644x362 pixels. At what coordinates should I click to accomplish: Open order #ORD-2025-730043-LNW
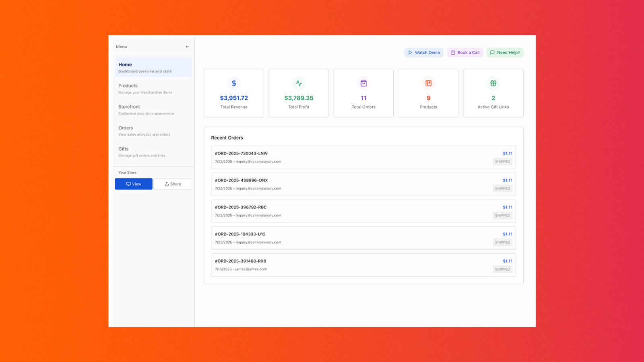[x=363, y=157]
